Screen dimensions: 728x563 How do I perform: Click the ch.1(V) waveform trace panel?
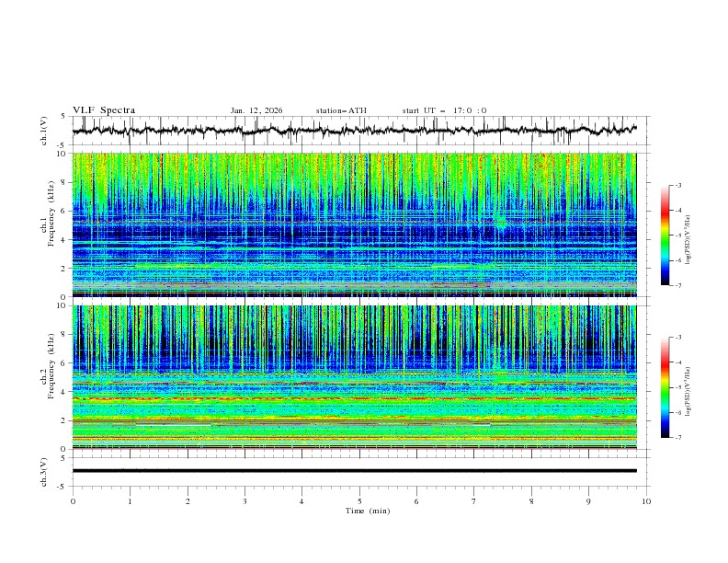click(x=360, y=131)
